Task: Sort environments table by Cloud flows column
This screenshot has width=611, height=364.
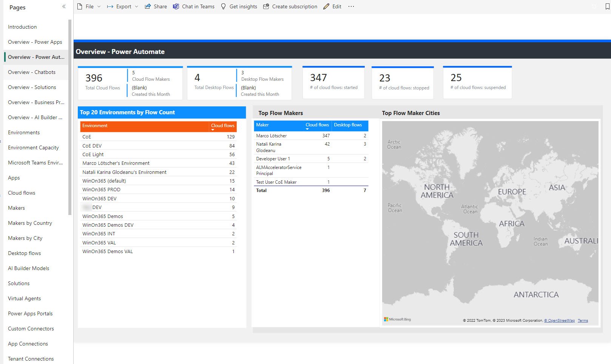Action: pyautogui.click(x=223, y=127)
